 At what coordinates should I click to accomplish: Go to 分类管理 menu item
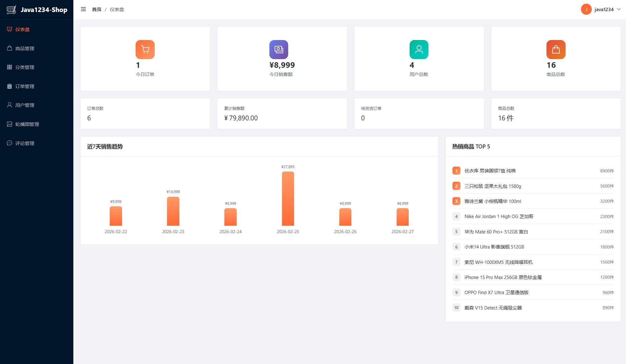(x=25, y=67)
